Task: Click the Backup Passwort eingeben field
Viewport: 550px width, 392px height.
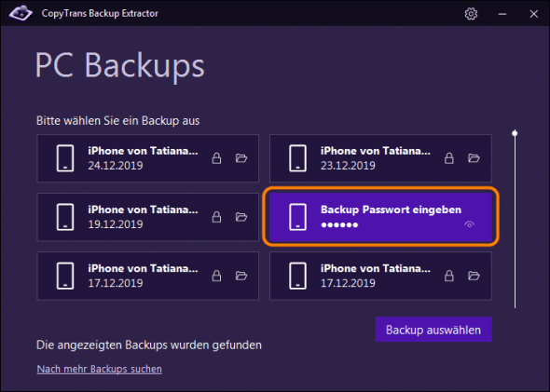Action: click(380, 217)
